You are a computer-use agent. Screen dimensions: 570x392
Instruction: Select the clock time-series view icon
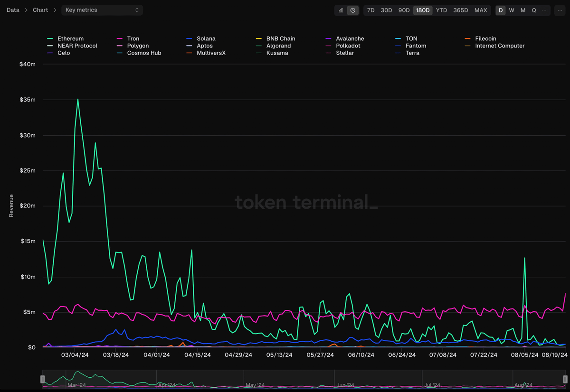[x=353, y=10]
